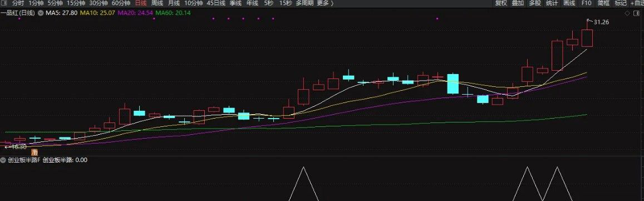644x201 pixels.
Task: Select the 45日线 period
Action: 216,3
